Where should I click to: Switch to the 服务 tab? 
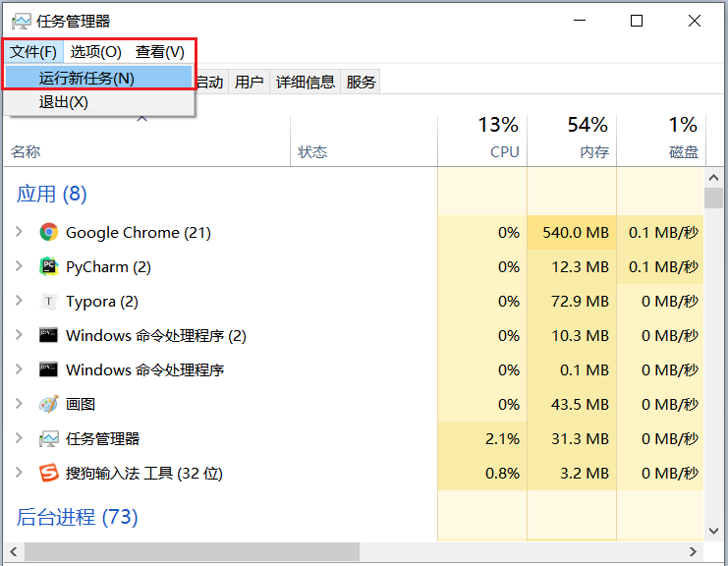pos(361,82)
